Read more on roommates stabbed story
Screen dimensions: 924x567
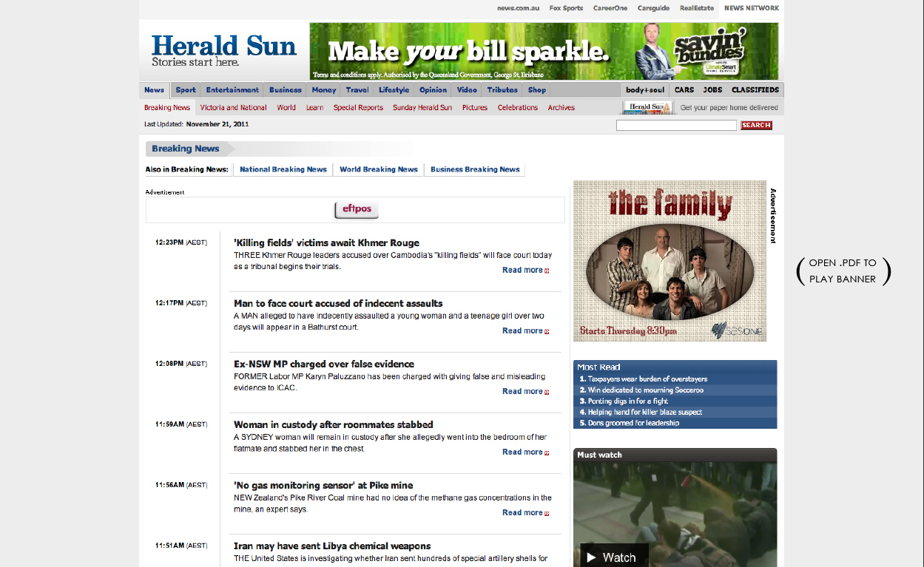tap(525, 452)
